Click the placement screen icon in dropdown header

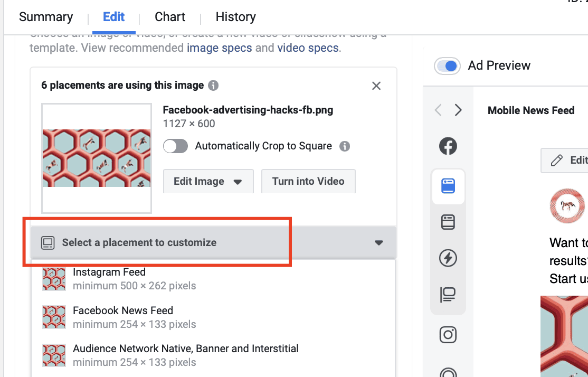(48, 243)
